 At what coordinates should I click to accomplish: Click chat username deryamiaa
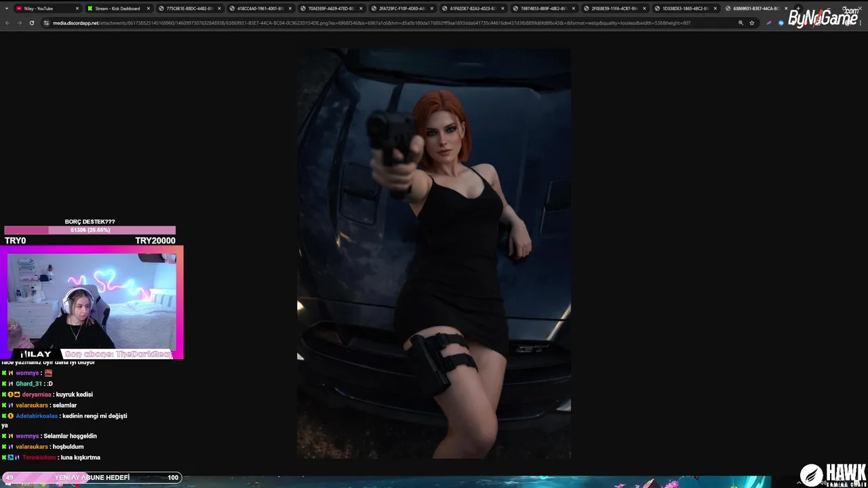tap(37, 394)
